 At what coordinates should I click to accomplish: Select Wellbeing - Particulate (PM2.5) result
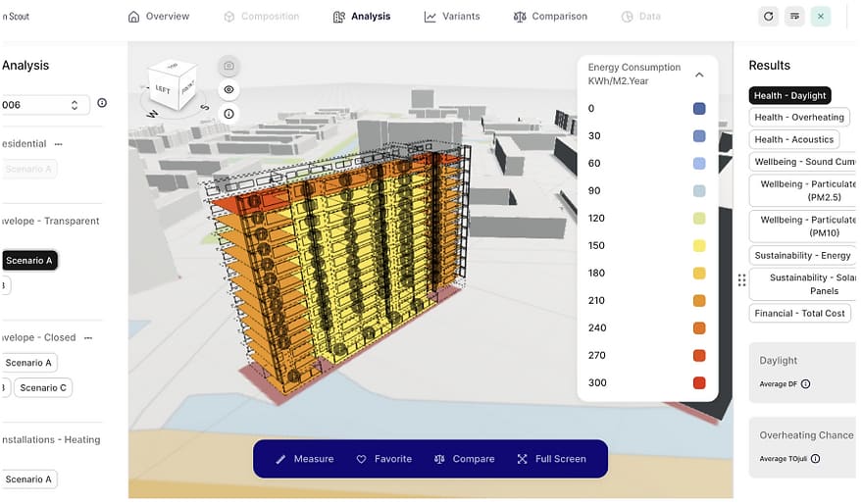pyautogui.click(x=802, y=190)
